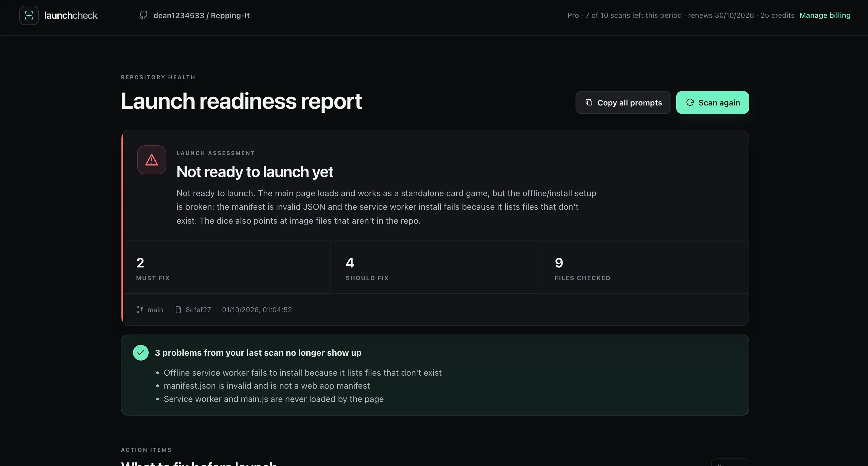Click the launchcheck logo icon
Screen dimensions: 868x466
click(x=29, y=15)
